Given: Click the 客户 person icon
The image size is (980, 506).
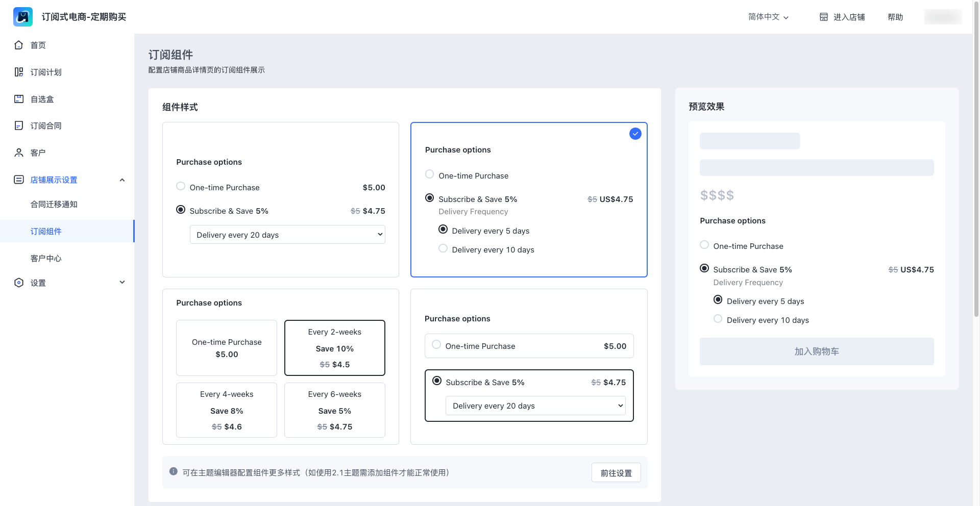Looking at the screenshot, I should pyautogui.click(x=19, y=153).
